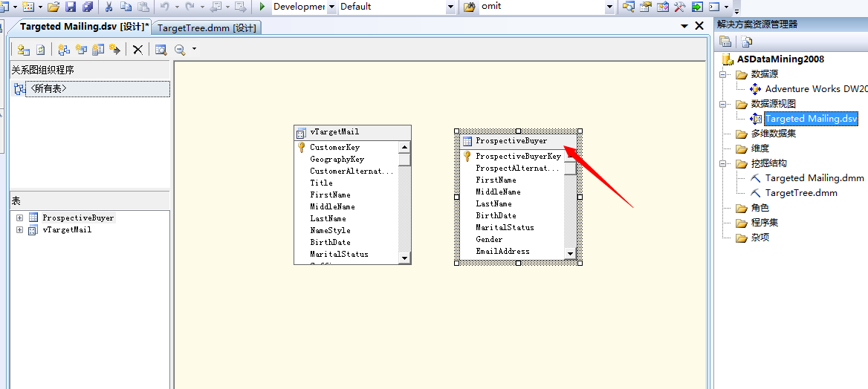This screenshot has width=868, height=389.
Task: Open file with the folder icon
Action: [54, 7]
